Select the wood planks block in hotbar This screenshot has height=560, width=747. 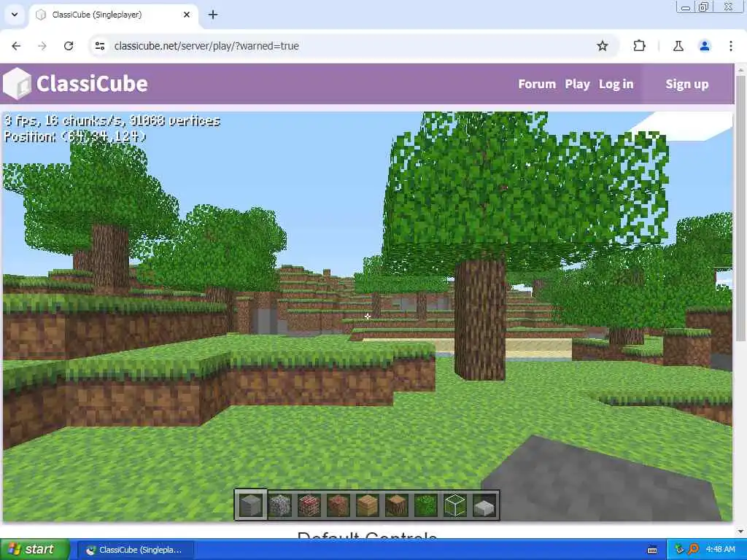368,505
